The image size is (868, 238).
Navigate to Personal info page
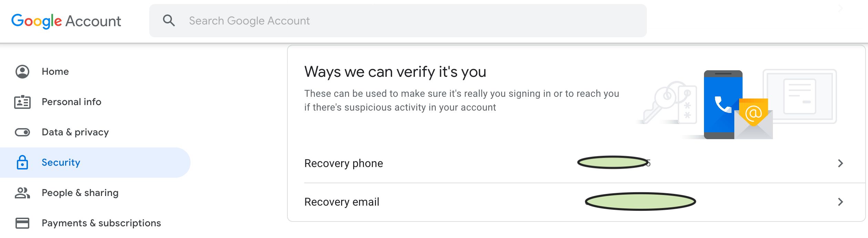point(71,102)
